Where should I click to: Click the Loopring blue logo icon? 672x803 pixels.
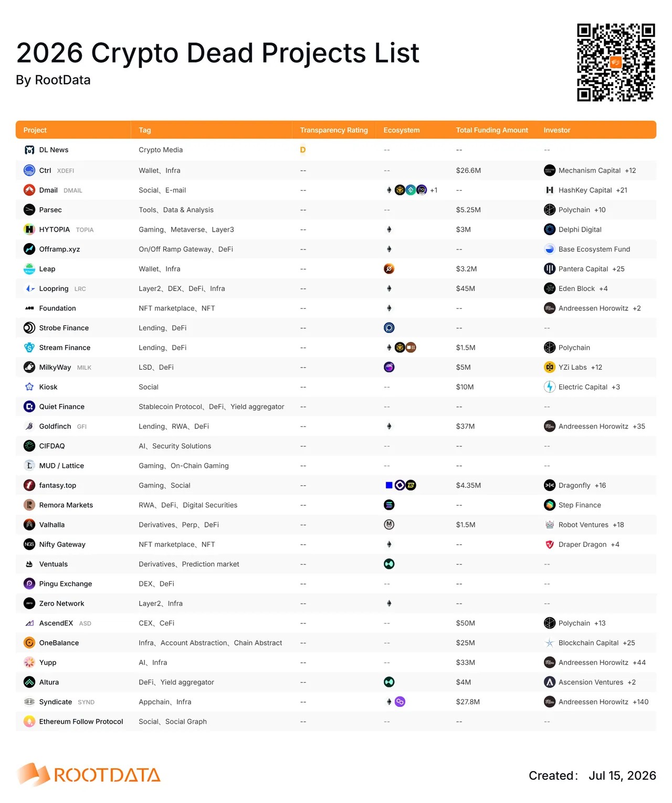[29, 289]
